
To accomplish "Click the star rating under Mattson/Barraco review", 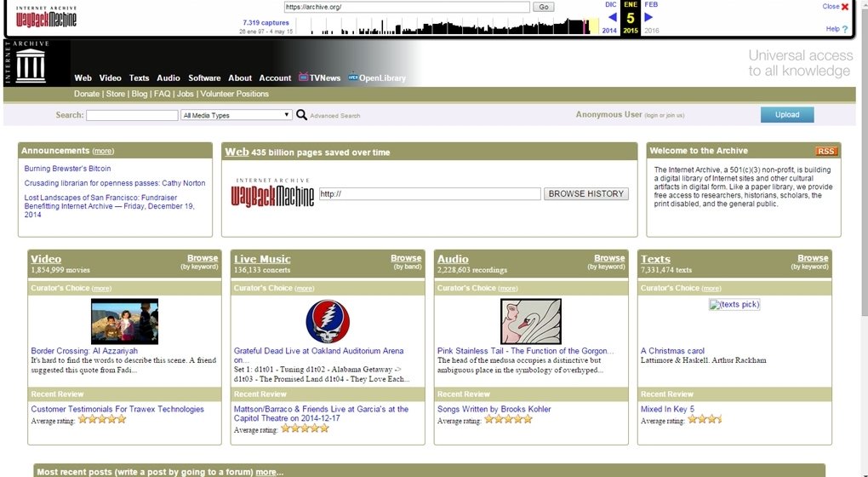I will (305, 428).
